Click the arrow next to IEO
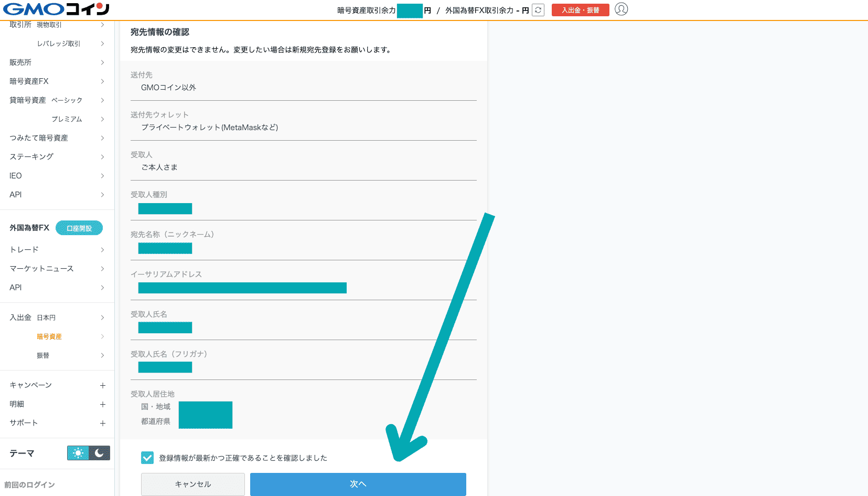Image resolution: width=868 pixels, height=496 pixels. point(102,176)
